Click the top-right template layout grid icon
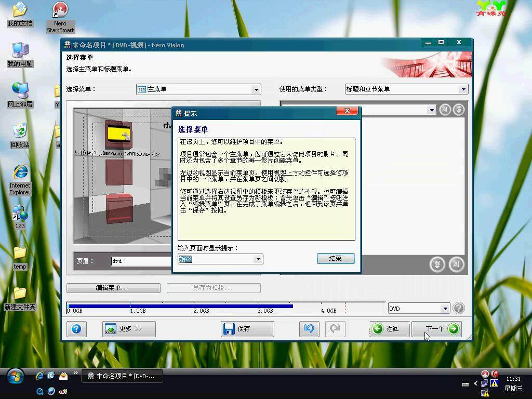This screenshot has width=532, height=399. point(459,110)
